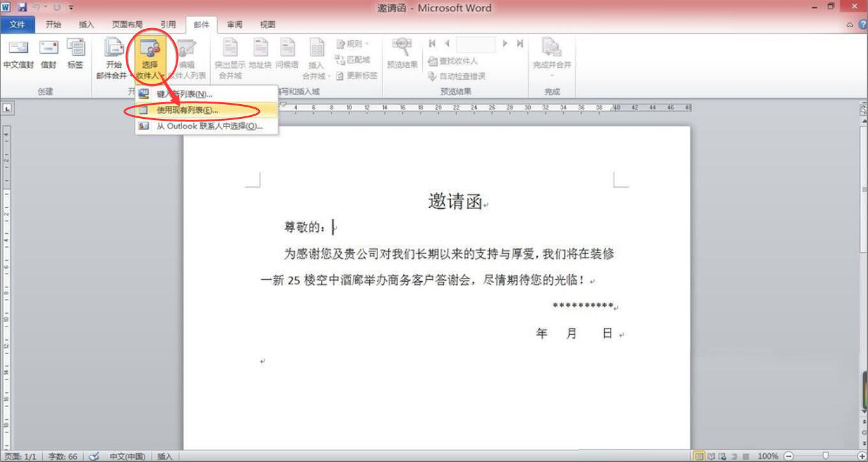The image size is (868, 462).
Task: Click 编辑收件人列表 edit recipient list
Action: click(187, 59)
